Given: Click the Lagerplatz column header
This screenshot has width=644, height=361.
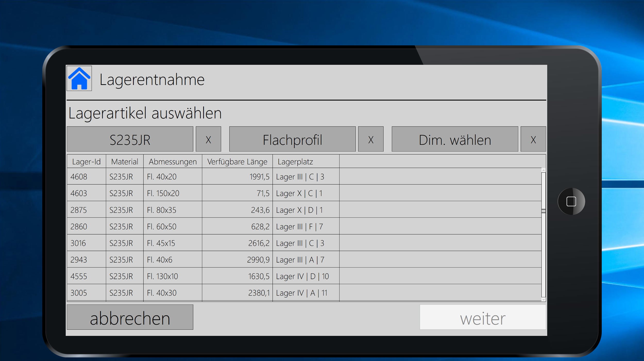Looking at the screenshot, I should click(x=295, y=162).
